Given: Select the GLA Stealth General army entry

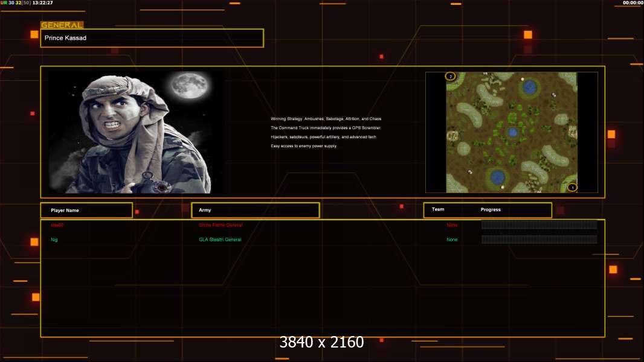Looking at the screenshot, I should coord(220,240).
